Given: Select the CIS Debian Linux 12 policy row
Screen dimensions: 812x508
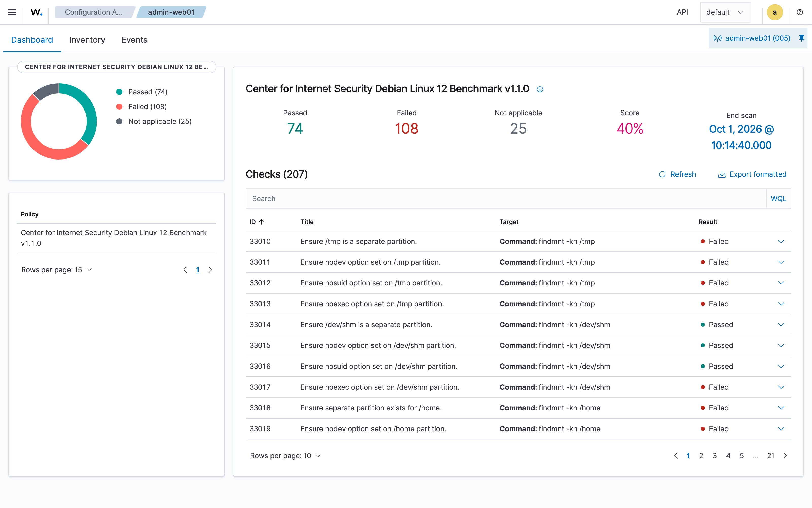Looking at the screenshot, I should pyautogui.click(x=116, y=238).
